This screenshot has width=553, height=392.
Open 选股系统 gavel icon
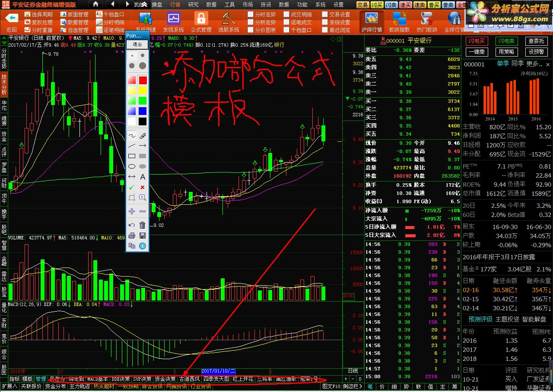(228, 18)
